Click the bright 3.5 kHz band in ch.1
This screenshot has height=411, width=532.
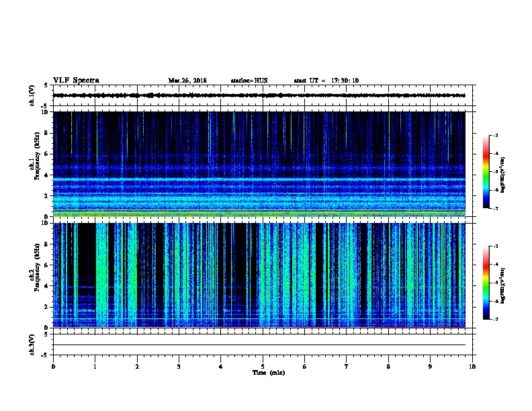pyautogui.click(x=259, y=179)
